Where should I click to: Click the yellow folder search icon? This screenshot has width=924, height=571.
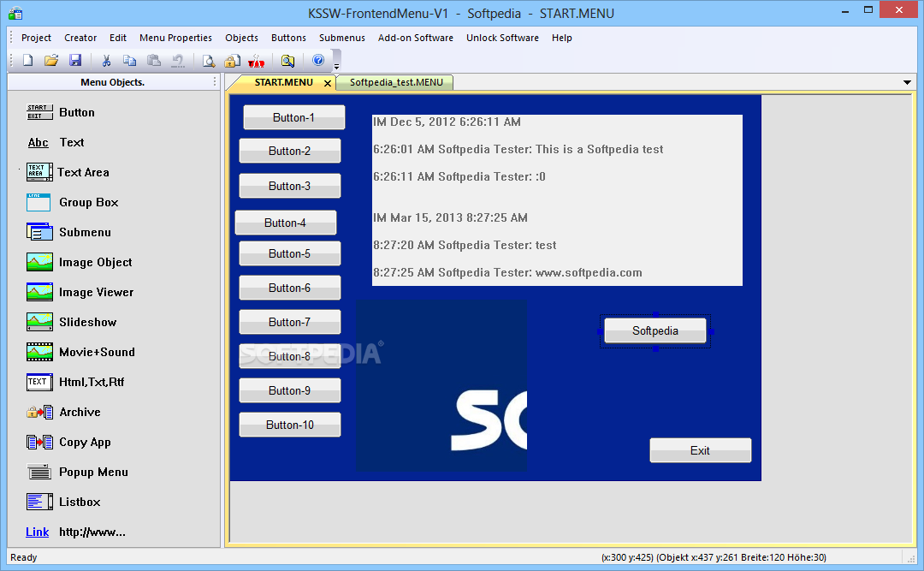(x=287, y=60)
